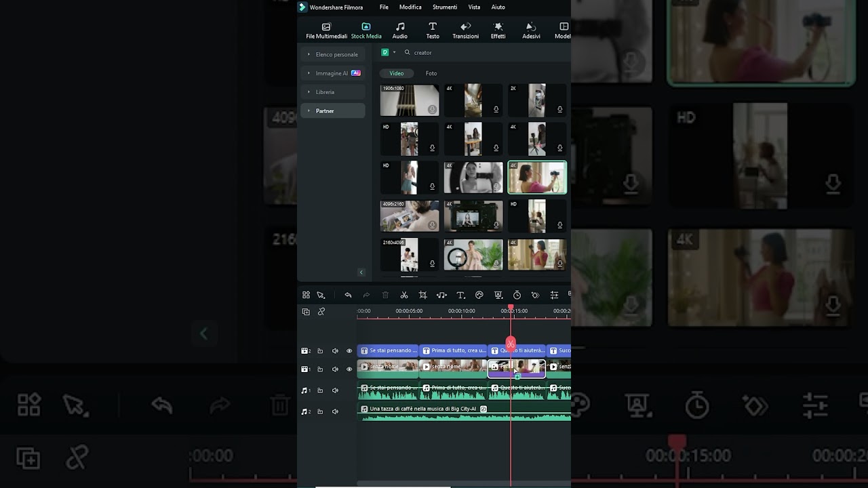Open color correction palette tool
Viewport: 868px width, 488px height.
479,295
